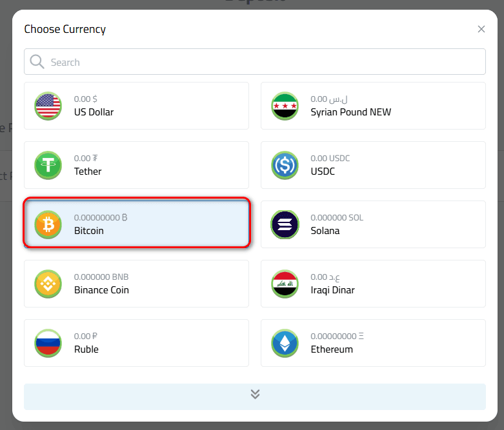The image size is (504, 430).
Task: Click the 0.000000 SOL balance
Action: [x=337, y=218]
